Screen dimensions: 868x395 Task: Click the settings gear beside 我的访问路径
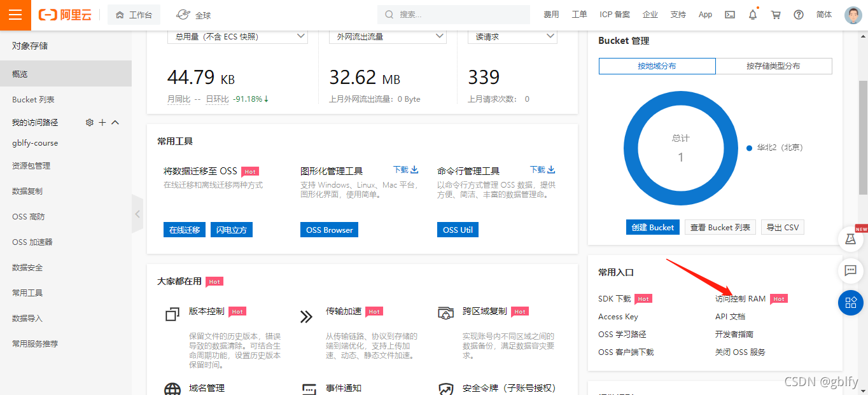point(90,122)
